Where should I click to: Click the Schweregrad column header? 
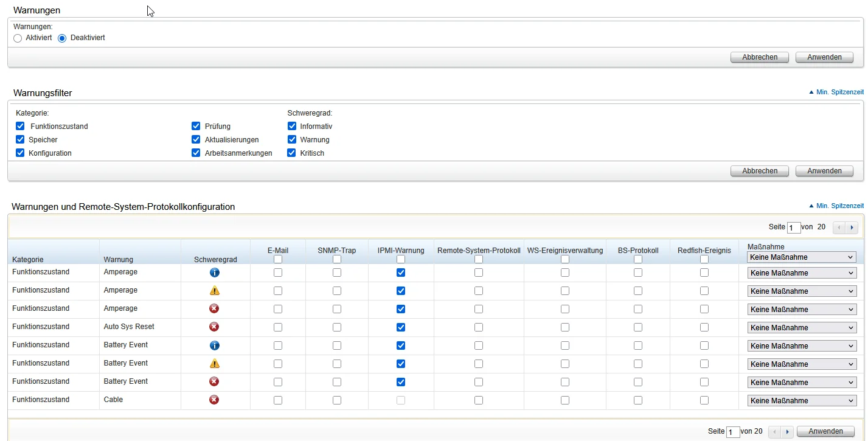pos(215,259)
